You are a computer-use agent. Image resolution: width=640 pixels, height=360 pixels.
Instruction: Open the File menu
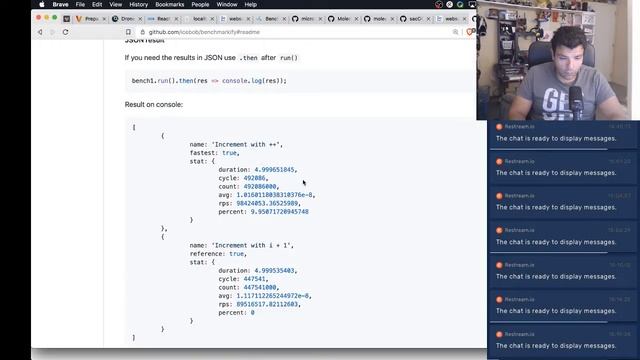[80, 4]
